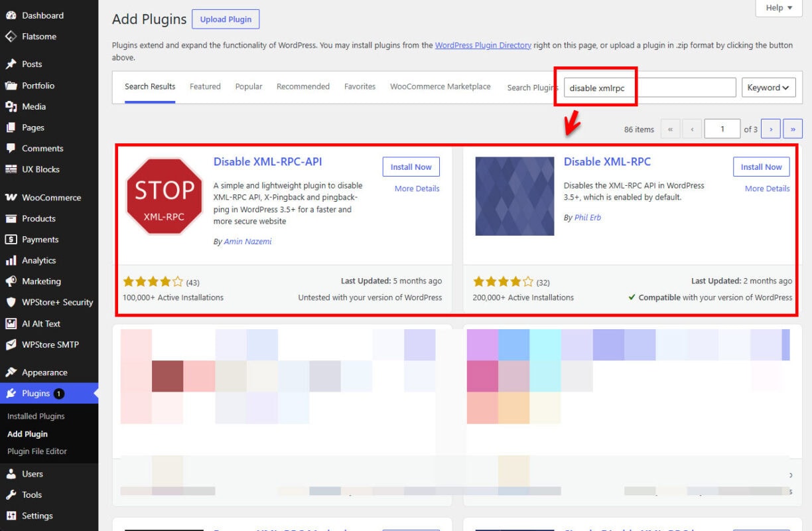Click the WPStore+ Security shield icon

[x=11, y=302]
